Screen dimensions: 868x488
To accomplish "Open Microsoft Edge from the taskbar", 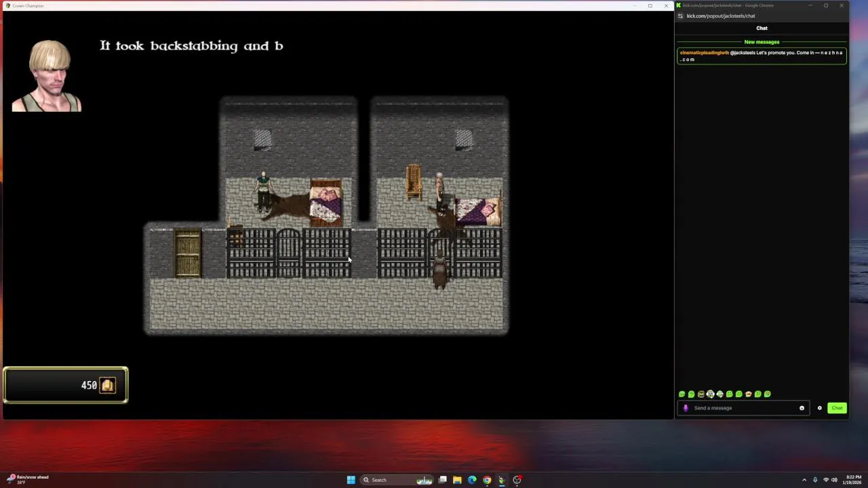I will [x=472, y=480].
